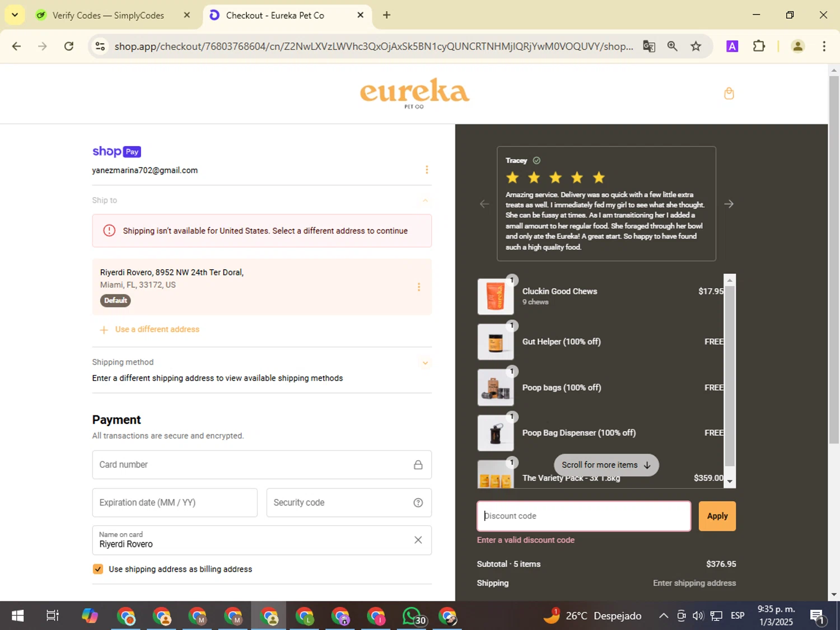Apply the discount code
This screenshot has height=630, width=840.
tap(717, 516)
